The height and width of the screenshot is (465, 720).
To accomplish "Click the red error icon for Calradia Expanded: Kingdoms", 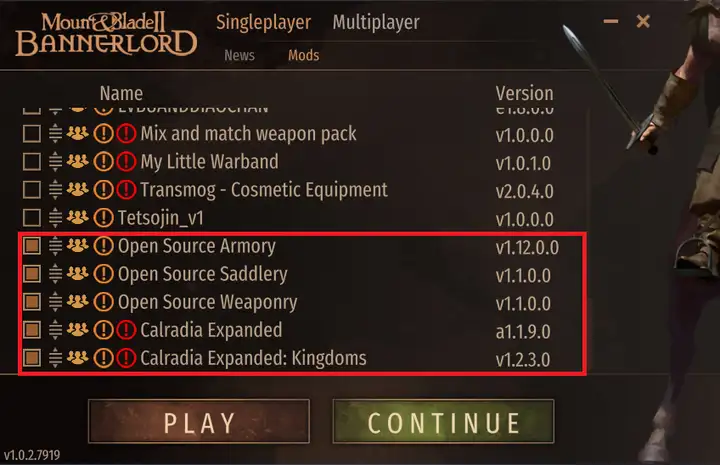I will (126, 358).
